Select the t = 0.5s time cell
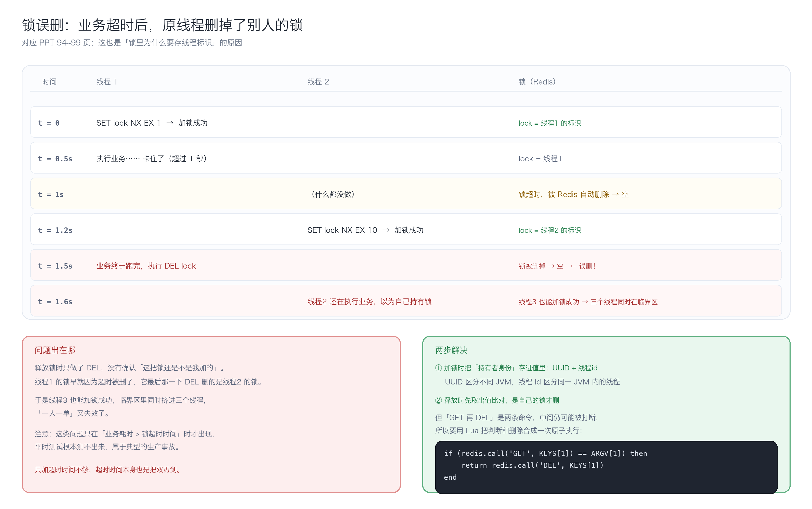Image resolution: width=812 pixels, height=509 pixels. coord(55,159)
